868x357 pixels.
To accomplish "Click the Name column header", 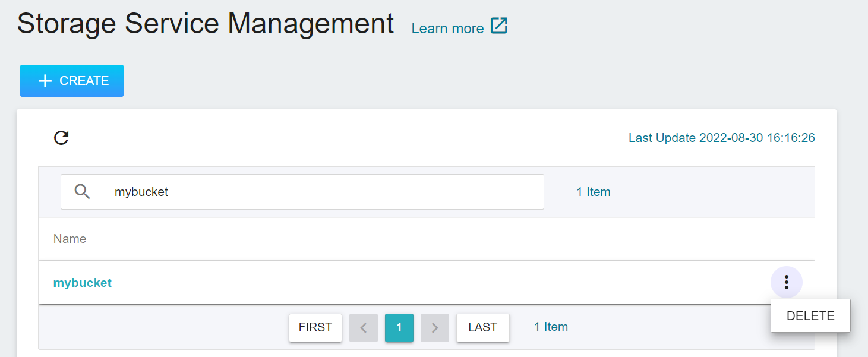I will (70, 239).
